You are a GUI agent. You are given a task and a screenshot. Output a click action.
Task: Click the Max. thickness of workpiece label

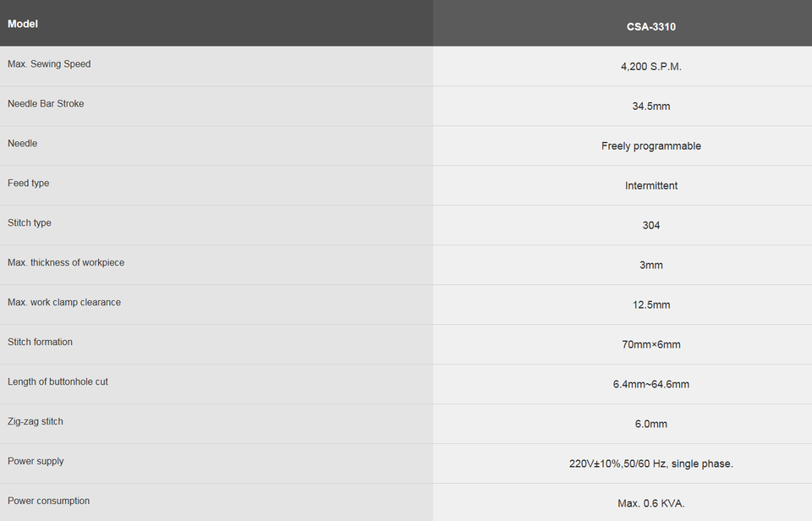(x=66, y=263)
